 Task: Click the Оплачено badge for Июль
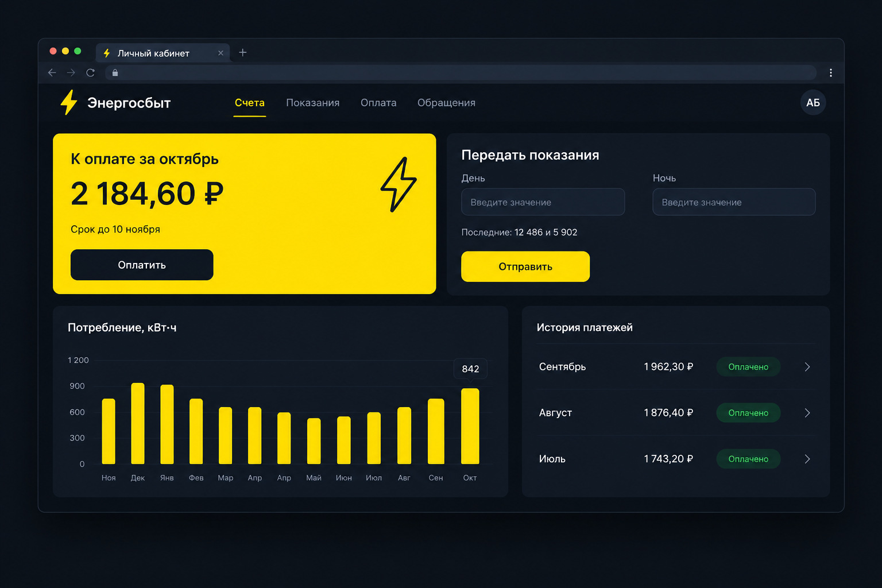click(x=748, y=459)
